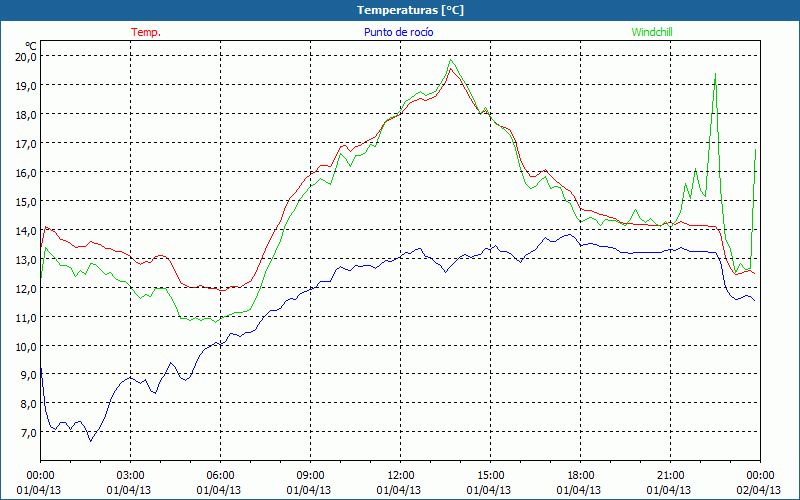This screenshot has height=500, width=800.
Task: Click the 20,0 y-axis value
Action: click(26, 57)
